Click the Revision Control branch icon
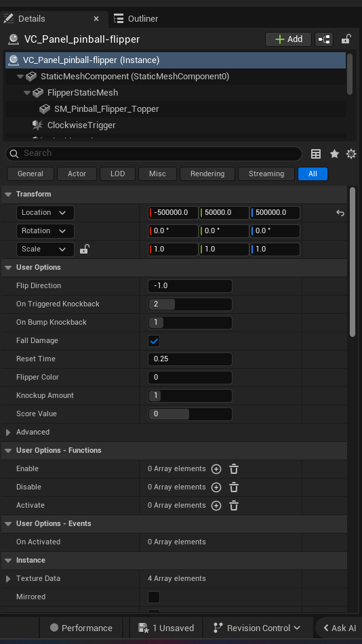 218,628
